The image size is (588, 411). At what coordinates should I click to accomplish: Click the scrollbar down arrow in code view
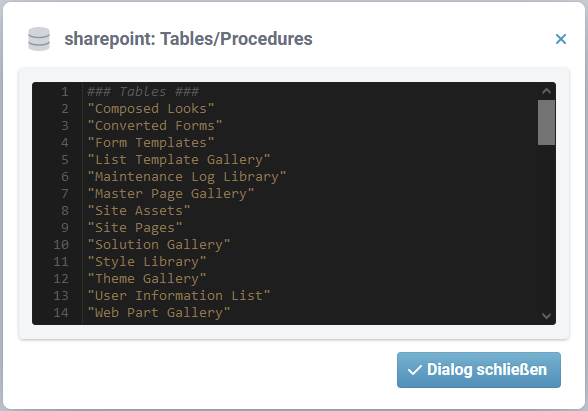[x=546, y=316]
